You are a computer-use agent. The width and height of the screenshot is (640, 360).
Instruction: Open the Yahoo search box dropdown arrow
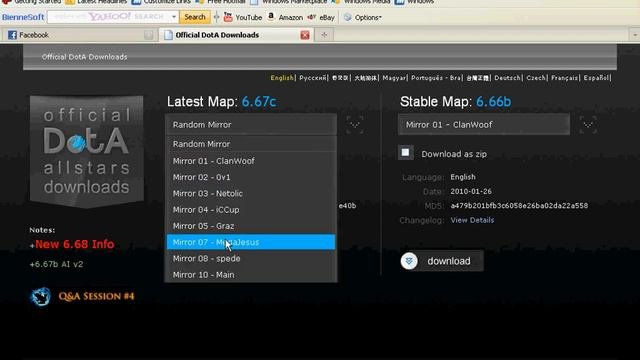(x=174, y=17)
